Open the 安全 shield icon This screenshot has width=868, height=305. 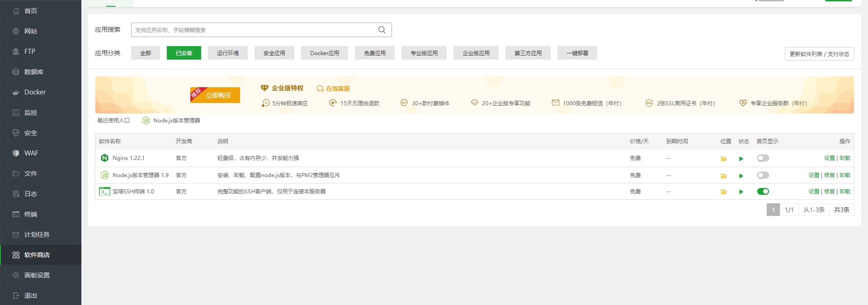coord(16,133)
